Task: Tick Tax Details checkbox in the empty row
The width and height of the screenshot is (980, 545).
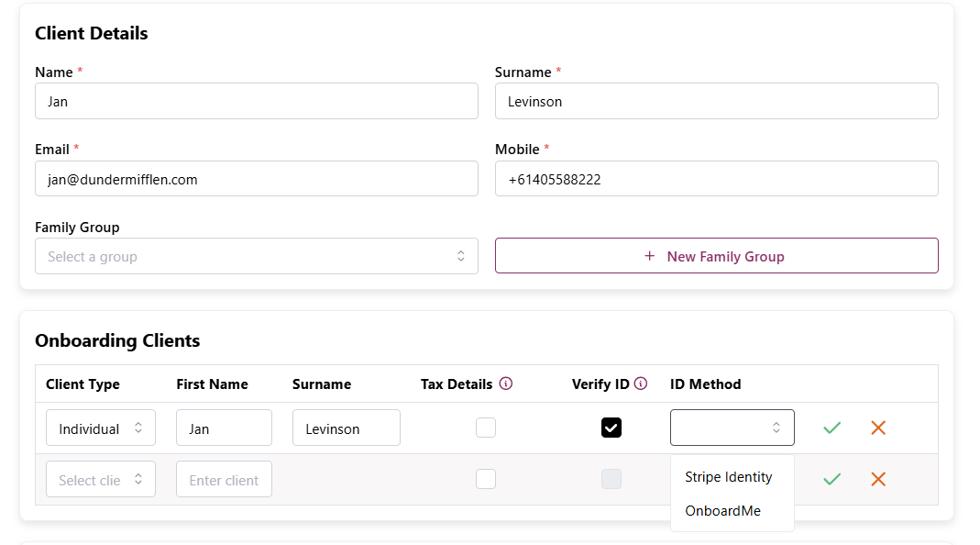Action: pos(486,479)
